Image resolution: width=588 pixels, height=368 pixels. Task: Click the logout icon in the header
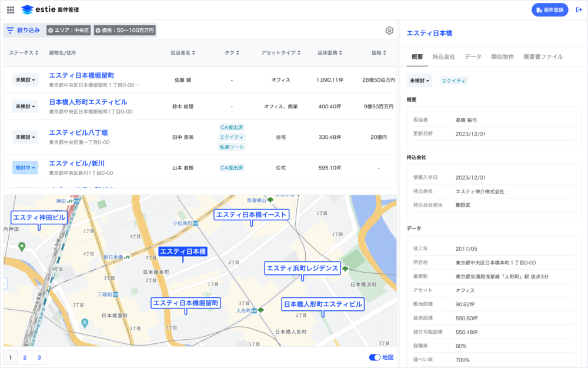click(579, 10)
